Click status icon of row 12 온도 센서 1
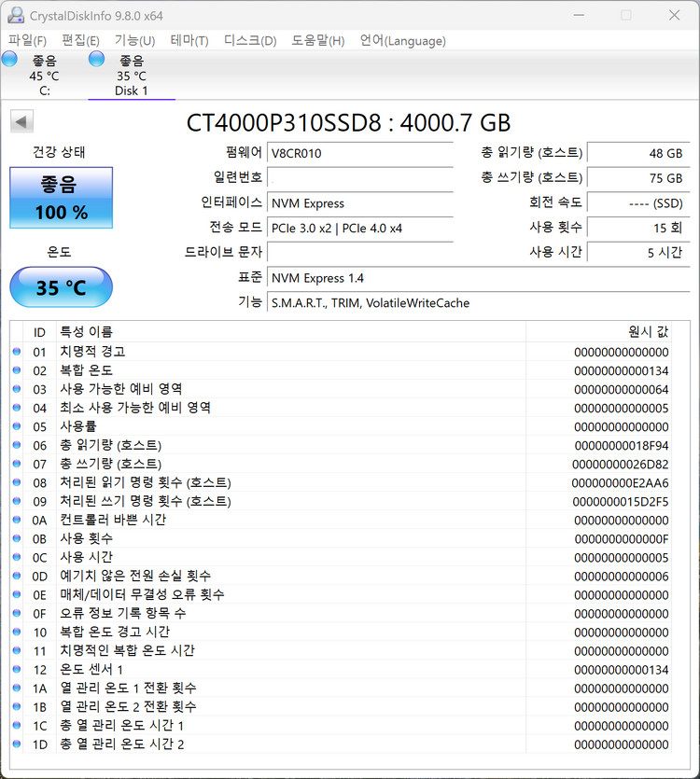The image size is (700, 779). tap(17, 669)
